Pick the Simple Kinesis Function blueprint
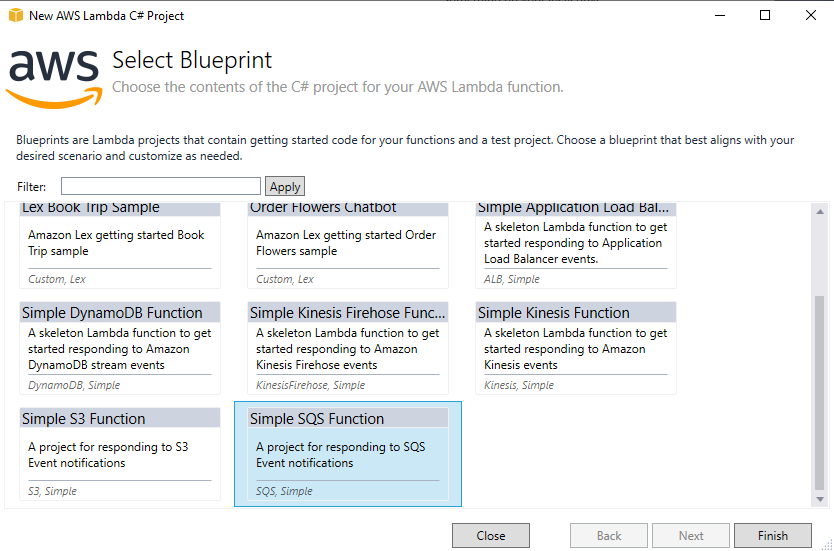This screenshot has height=551, width=834. (576, 348)
